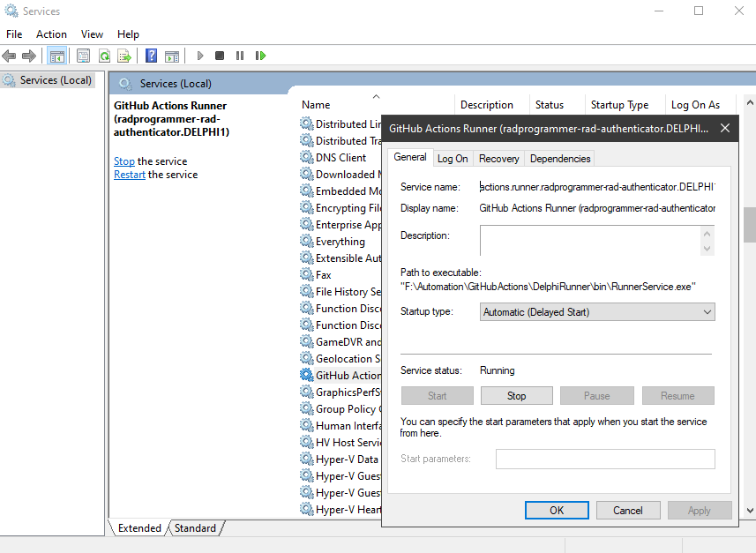Open the Properties icon in toolbar
This screenshot has width=756, height=553.
point(82,55)
